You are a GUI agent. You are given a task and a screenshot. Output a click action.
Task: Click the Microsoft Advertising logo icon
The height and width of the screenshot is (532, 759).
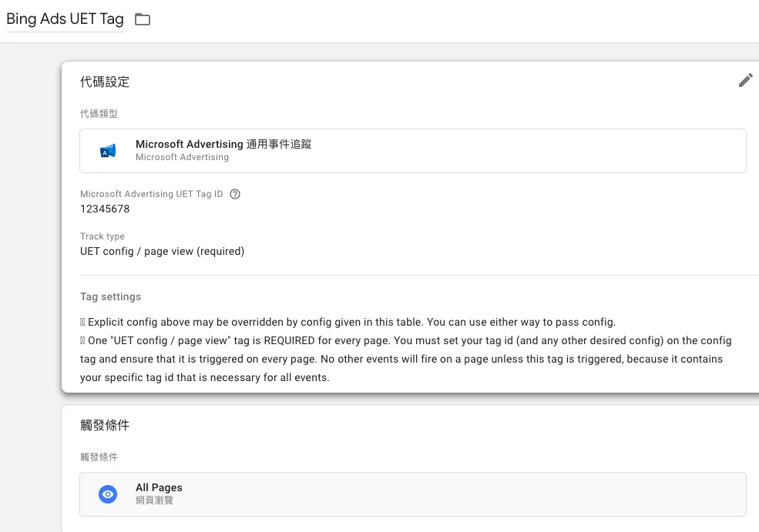[x=108, y=151]
